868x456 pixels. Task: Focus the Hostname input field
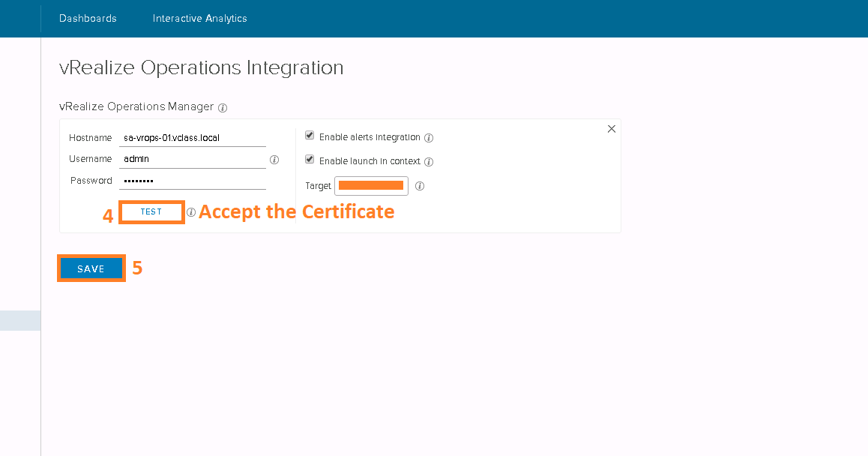(x=193, y=138)
